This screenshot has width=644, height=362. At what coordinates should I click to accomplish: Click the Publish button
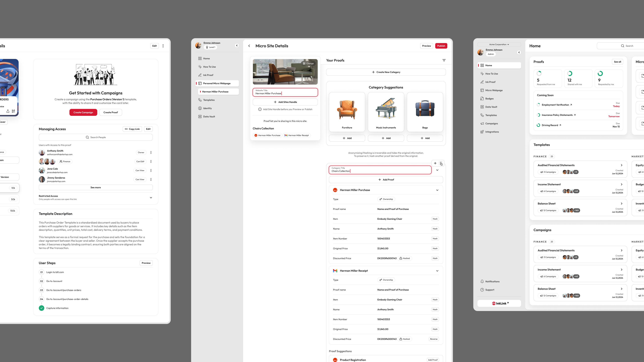pyautogui.click(x=441, y=46)
